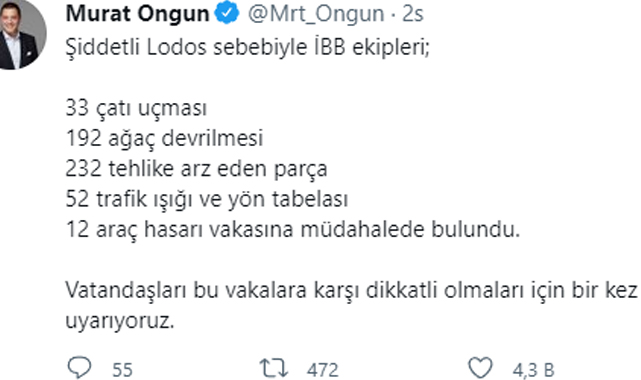The image size is (641, 380).
Task: Click the retweet count 472
Action: 323,370
